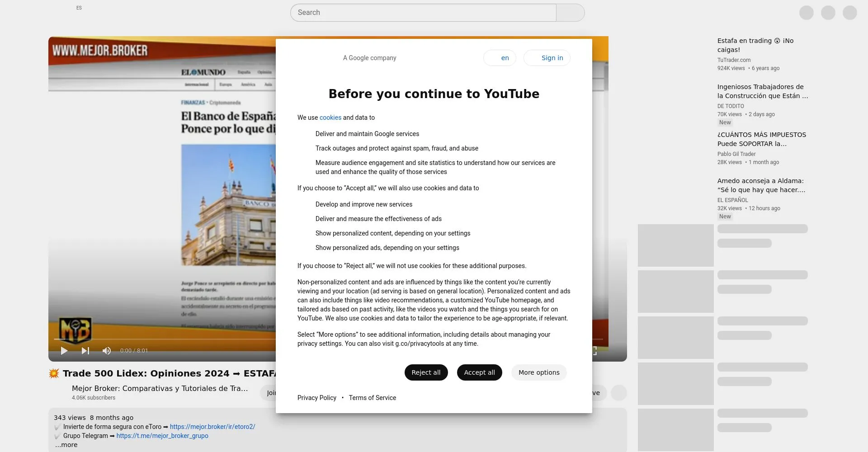Open More options in consent dialog
The width and height of the screenshot is (868, 452).
pos(539,372)
